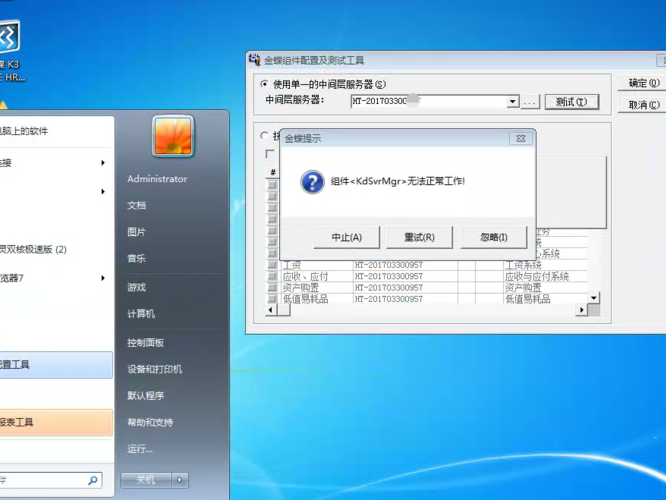This screenshot has height=500, width=666.
Task: Open 游戏 in the Start menu
Action: click(137, 287)
